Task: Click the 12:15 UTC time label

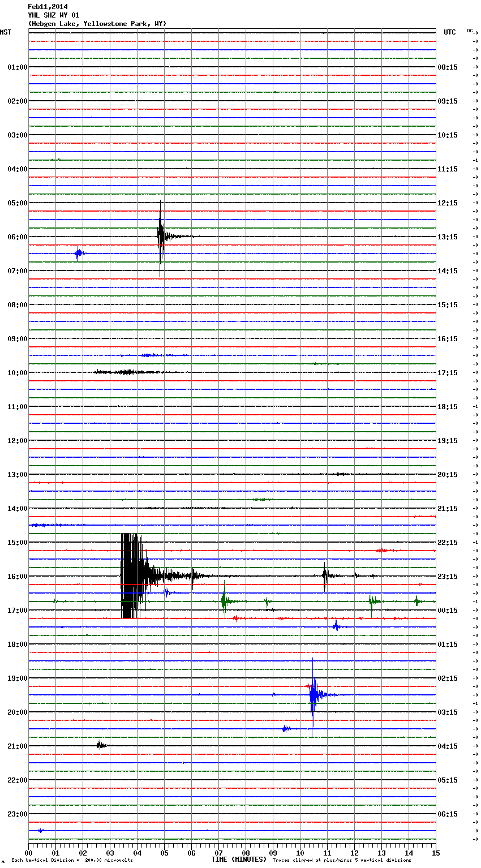Action: pos(448,203)
